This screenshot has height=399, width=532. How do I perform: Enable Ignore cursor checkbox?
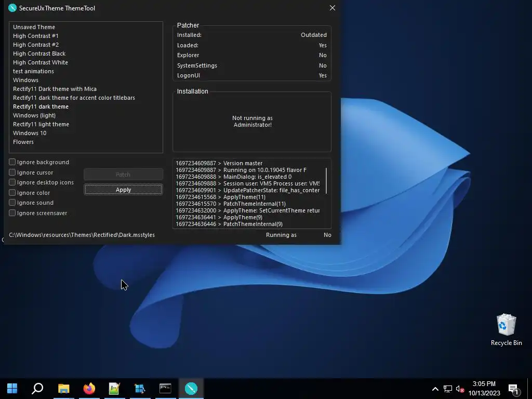point(12,172)
